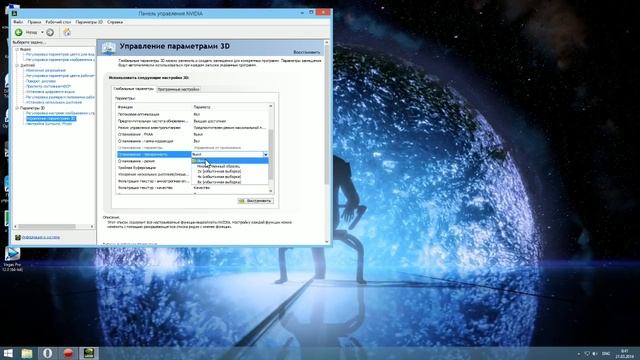Screen dimensions: 640x360
Task: Click the settings list vertical scrollbar thumb
Action: pyautogui.click(x=271, y=155)
